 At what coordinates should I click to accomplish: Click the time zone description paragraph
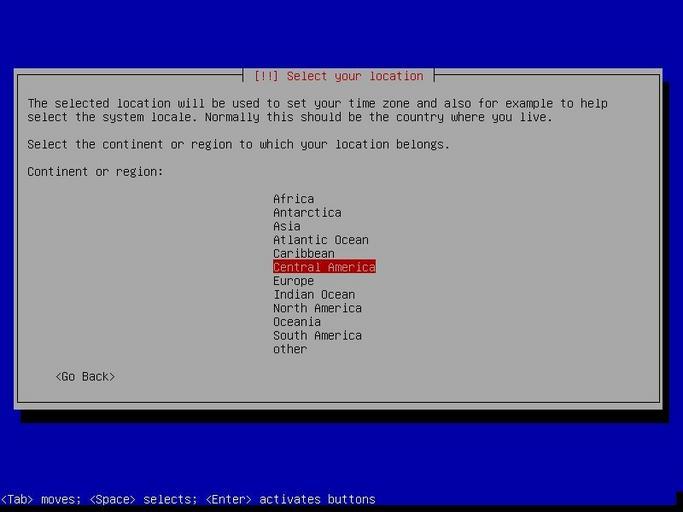[317, 110]
